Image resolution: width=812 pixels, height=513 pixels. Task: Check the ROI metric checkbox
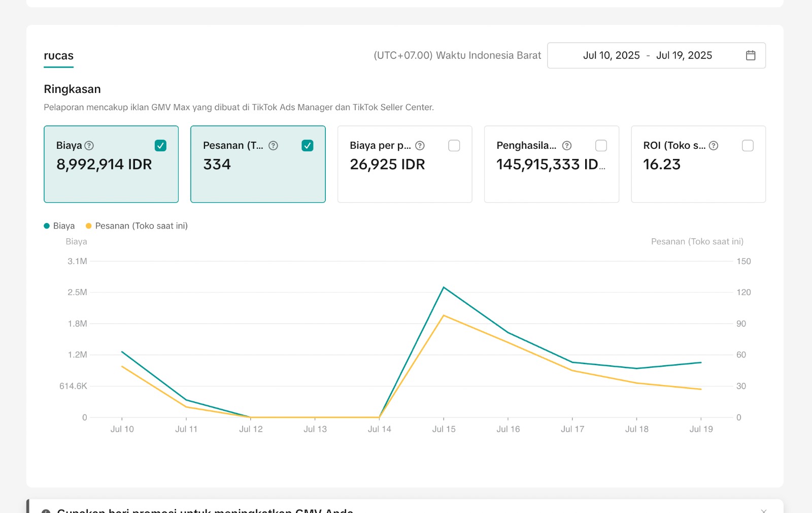coord(748,146)
